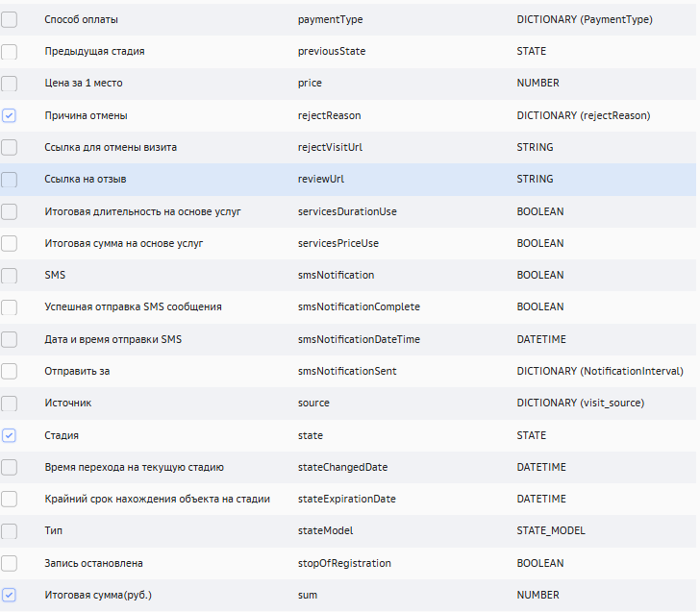Viewport: 700px width, 612px height.
Task: Click the 'Предыдущая стадия' label
Action: (94, 51)
